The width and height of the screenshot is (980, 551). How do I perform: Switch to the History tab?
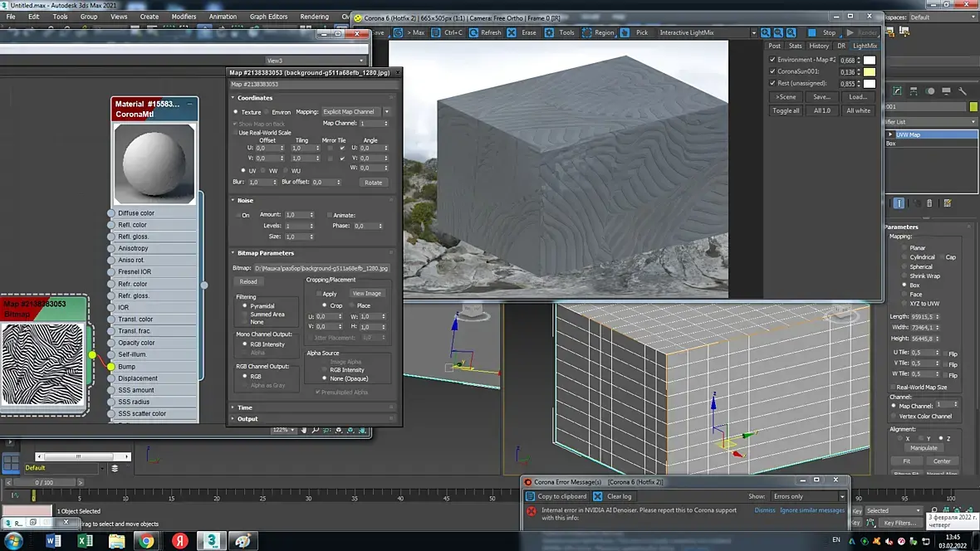click(819, 46)
